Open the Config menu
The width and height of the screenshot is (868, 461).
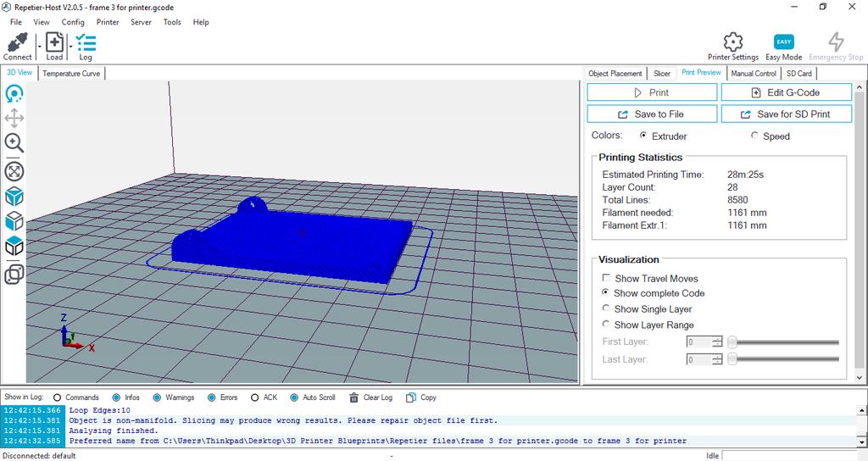click(73, 22)
